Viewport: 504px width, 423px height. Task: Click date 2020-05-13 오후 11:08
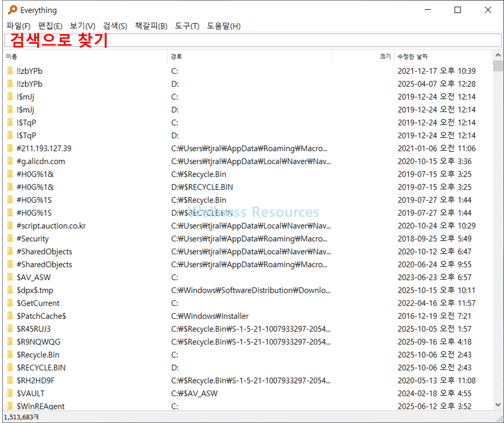436,380
